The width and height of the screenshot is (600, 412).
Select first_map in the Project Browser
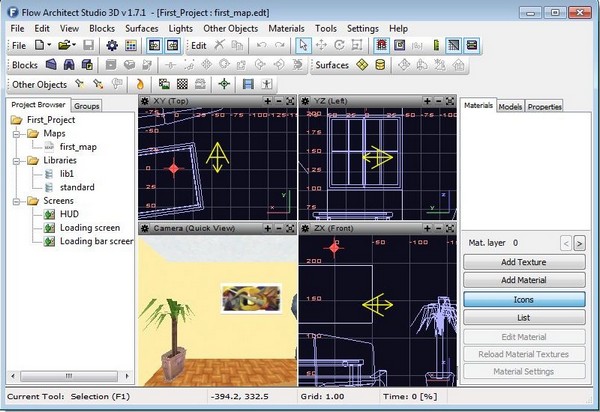78,147
